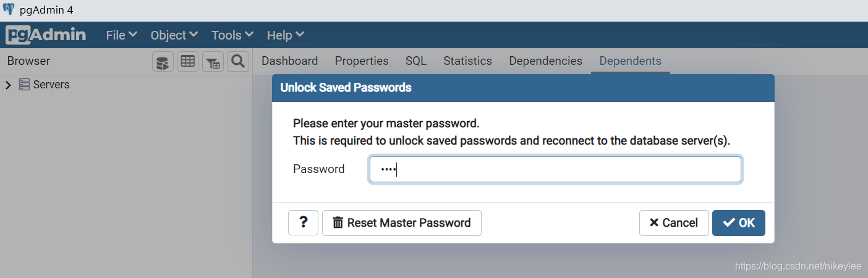Expand the Servers tree node
868x278 pixels.
(x=8, y=85)
